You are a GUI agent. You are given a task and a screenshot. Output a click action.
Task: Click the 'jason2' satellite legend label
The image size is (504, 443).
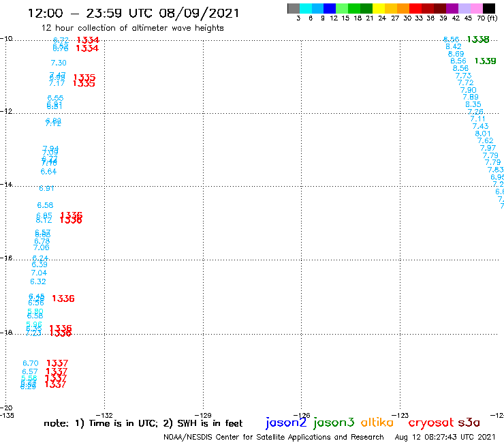286,423
